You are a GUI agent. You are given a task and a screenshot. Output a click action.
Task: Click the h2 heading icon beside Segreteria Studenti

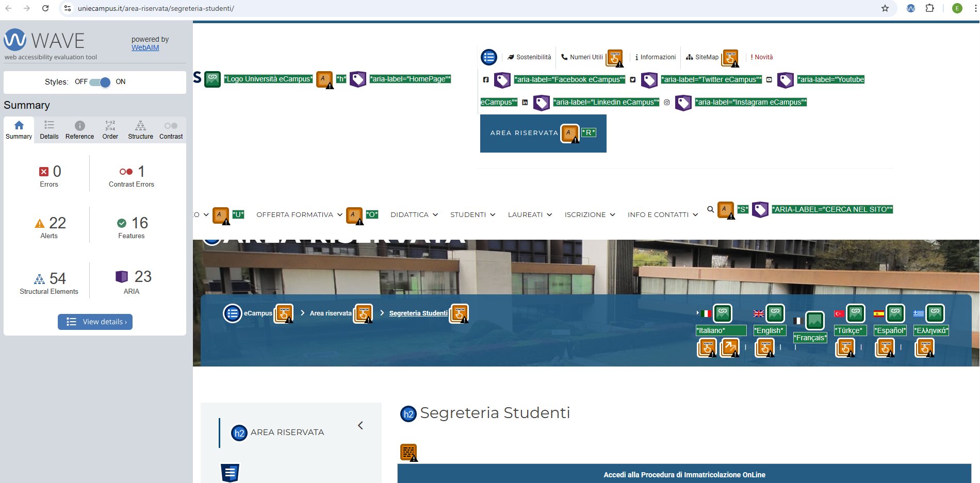[409, 413]
